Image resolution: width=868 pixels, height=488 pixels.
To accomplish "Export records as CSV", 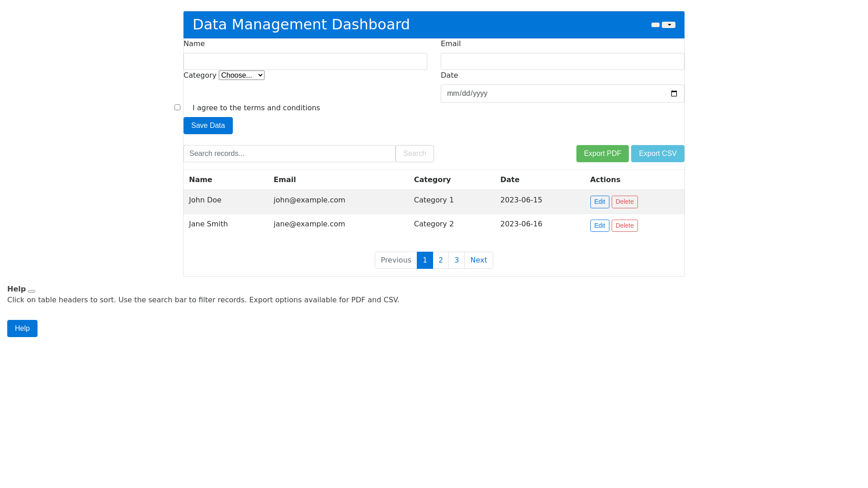I will (657, 154).
